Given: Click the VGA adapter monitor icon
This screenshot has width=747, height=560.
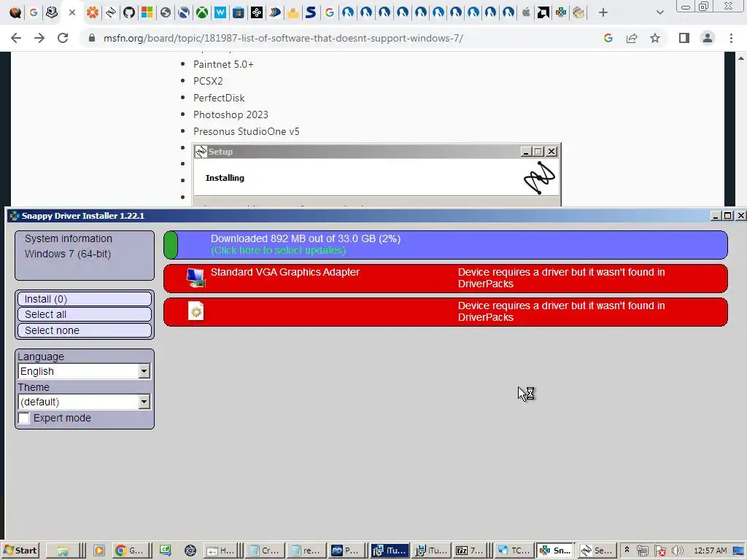Looking at the screenshot, I should coord(196,278).
